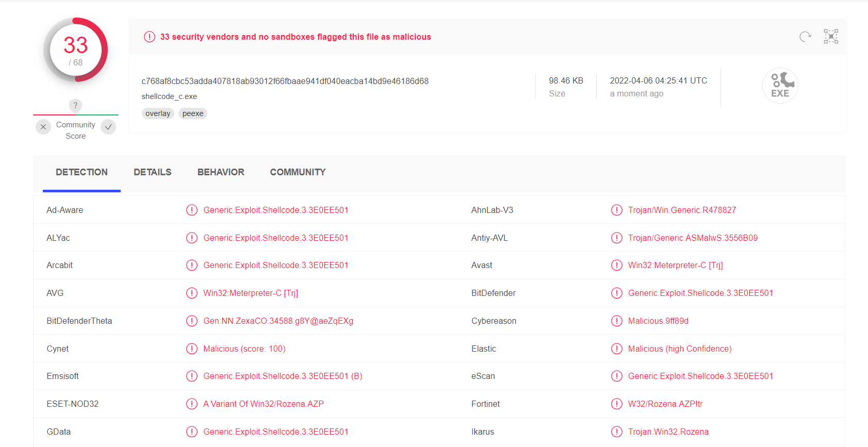
Task: Click the ESET-NOD32 vendor name
Action: (73, 404)
